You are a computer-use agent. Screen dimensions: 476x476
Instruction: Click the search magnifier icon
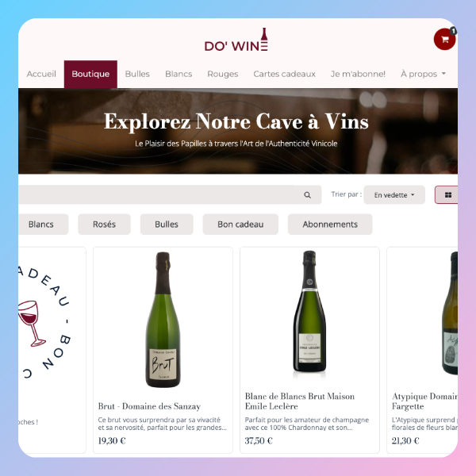pyautogui.click(x=307, y=195)
